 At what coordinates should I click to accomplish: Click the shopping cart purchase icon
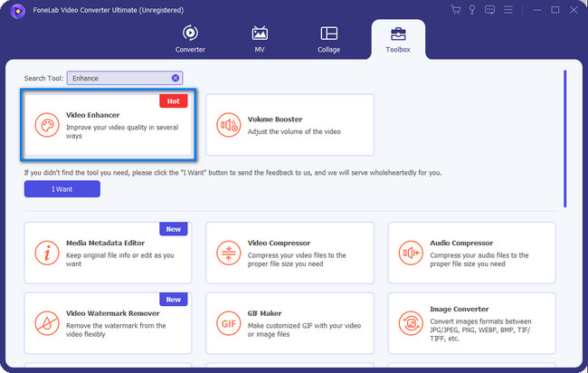[x=456, y=10]
